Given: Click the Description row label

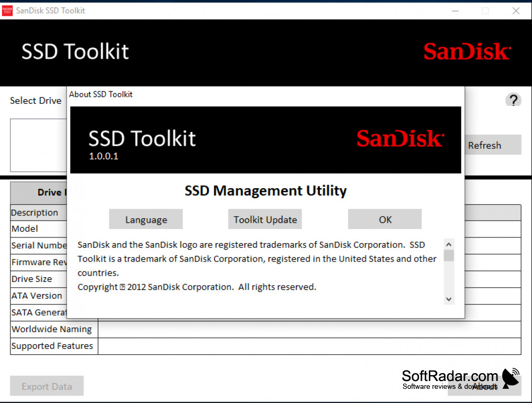Looking at the screenshot, I should (x=35, y=213).
